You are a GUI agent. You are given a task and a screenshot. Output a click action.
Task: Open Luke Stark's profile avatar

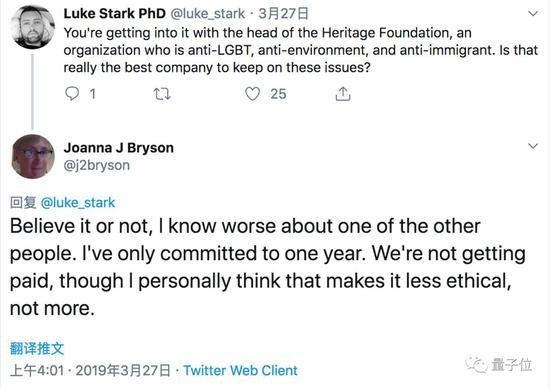click(x=33, y=27)
